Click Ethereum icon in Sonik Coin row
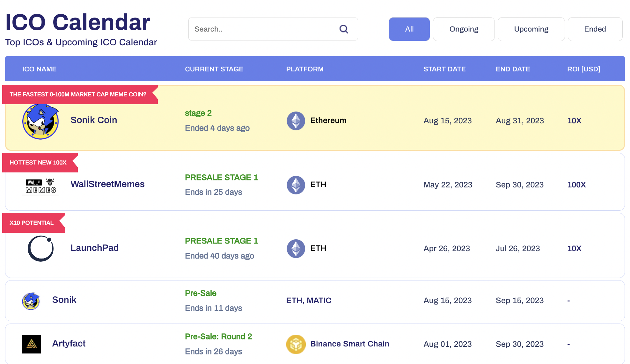The width and height of the screenshot is (630, 364). (296, 121)
